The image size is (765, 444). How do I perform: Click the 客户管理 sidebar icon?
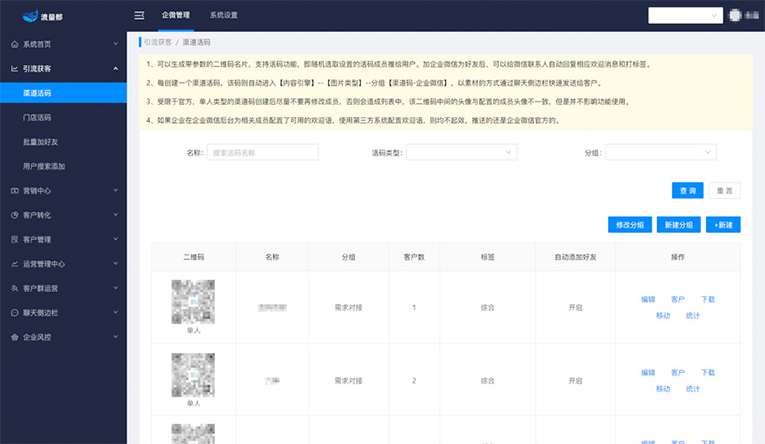pyautogui.click(x=12, y=240)
